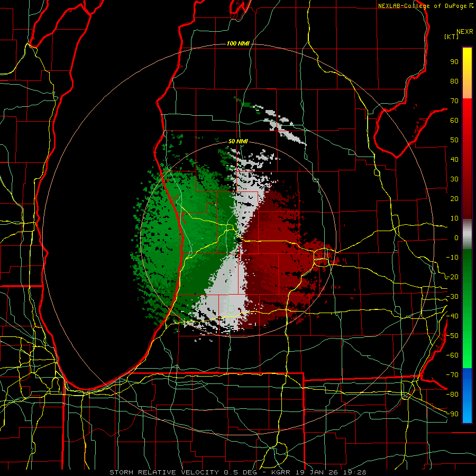Click the -90 value on the velocity scale
The image size is (476, 476).
pos(452,414)
